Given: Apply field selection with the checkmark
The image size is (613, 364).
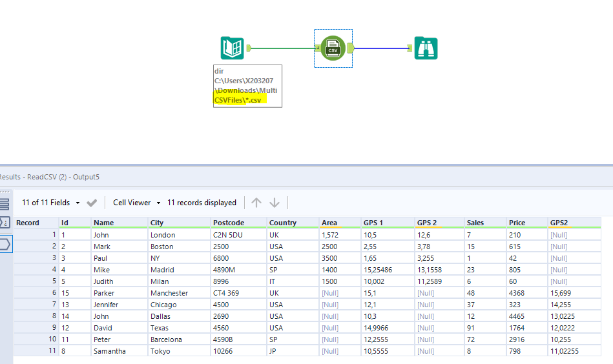Looking at the screenshot, I should [92, 203].
